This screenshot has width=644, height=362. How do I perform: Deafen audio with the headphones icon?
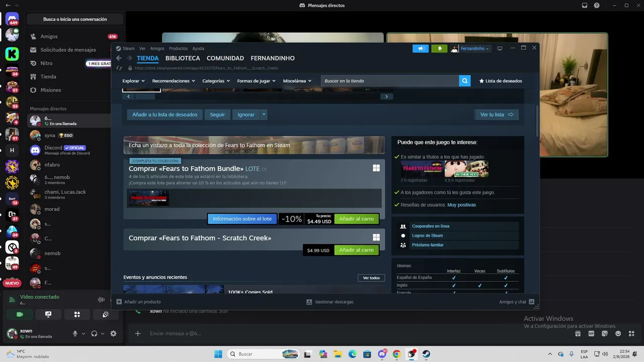point(94,333)
